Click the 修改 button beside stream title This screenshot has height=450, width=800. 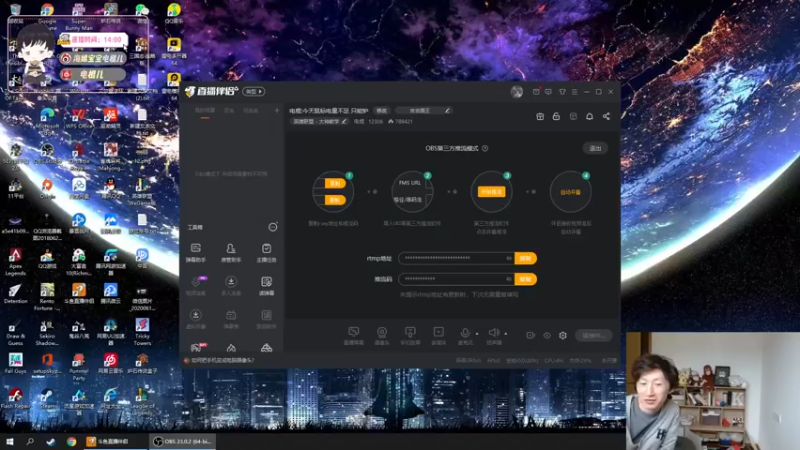(x=382, y=111)
